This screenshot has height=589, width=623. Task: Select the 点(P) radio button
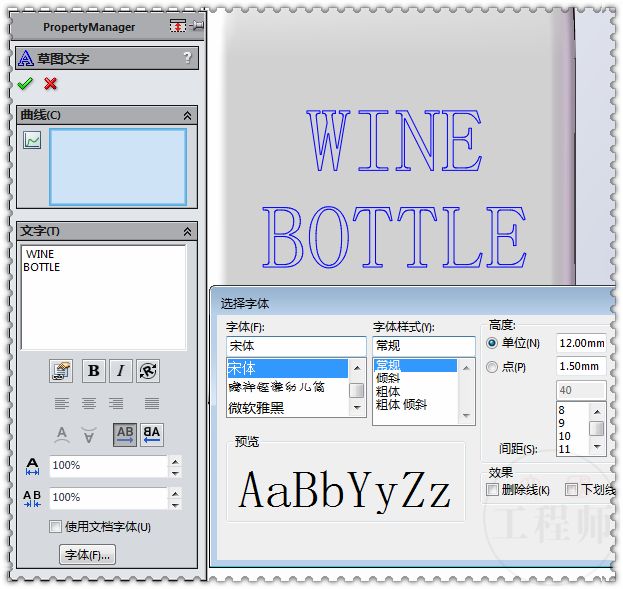pos(491,367)
